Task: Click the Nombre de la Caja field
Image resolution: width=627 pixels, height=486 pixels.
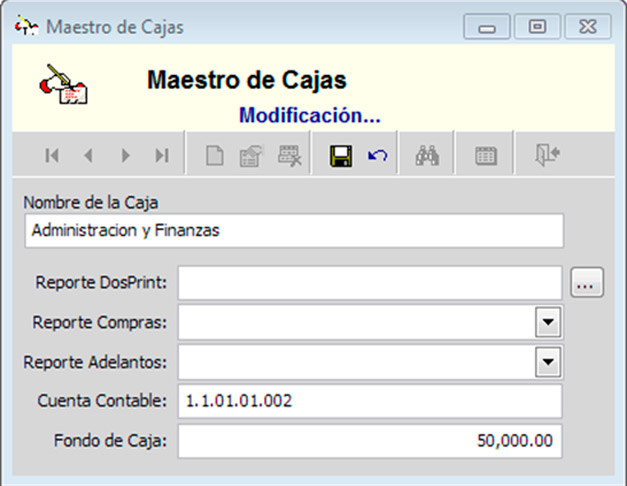Action: click(293, 230)
